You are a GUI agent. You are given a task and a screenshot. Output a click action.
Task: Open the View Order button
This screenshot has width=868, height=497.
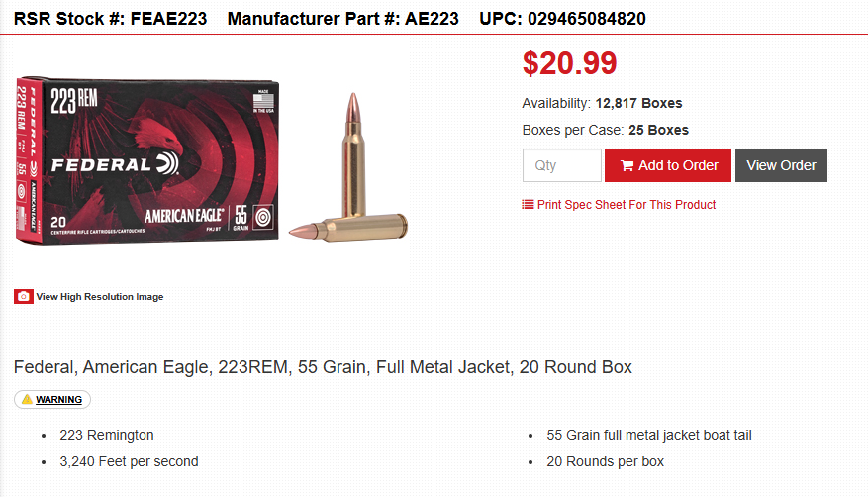point(781,165)
